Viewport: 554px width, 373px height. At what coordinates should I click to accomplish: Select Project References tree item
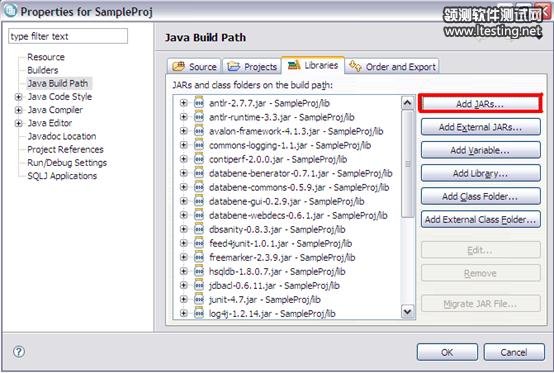click(65, 149)
